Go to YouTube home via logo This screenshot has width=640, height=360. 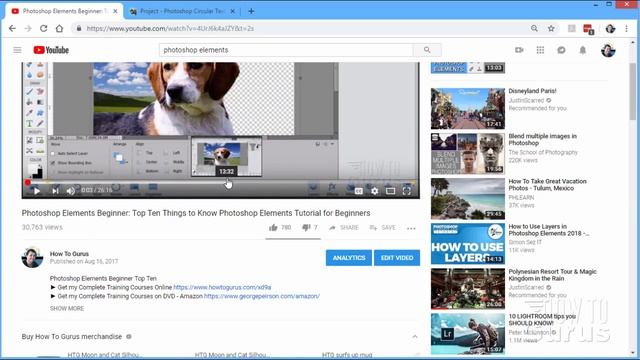(x=51, y=50)
